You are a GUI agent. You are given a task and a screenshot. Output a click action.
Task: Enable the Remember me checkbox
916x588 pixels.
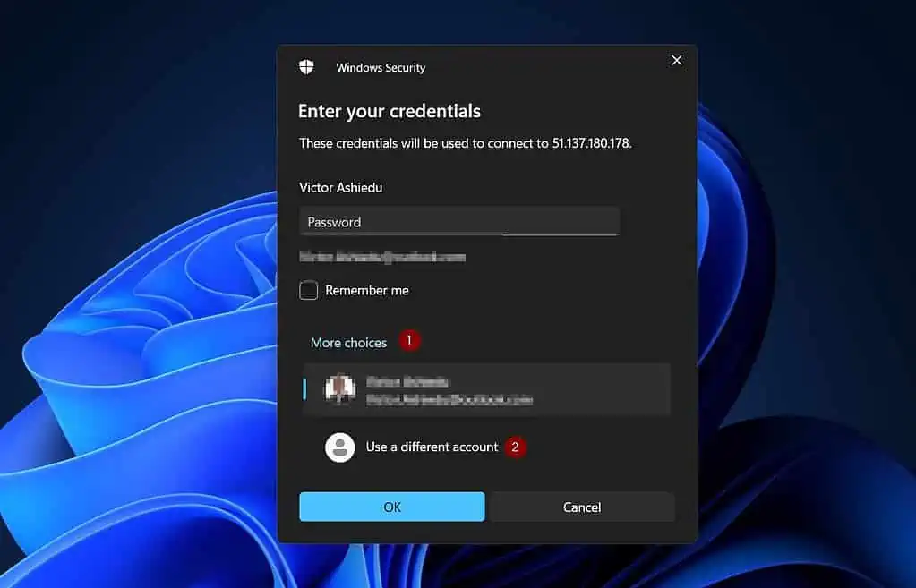point(309,290)
